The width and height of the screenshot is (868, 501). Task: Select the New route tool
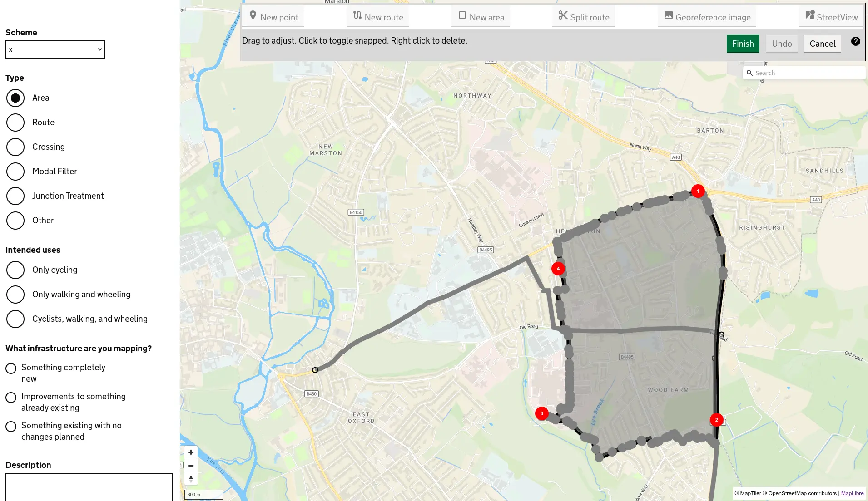(378, 17)
